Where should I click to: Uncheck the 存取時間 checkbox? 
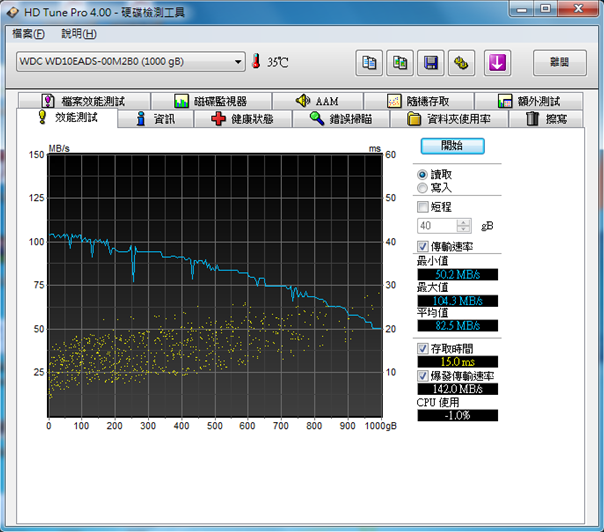point(422,348)
